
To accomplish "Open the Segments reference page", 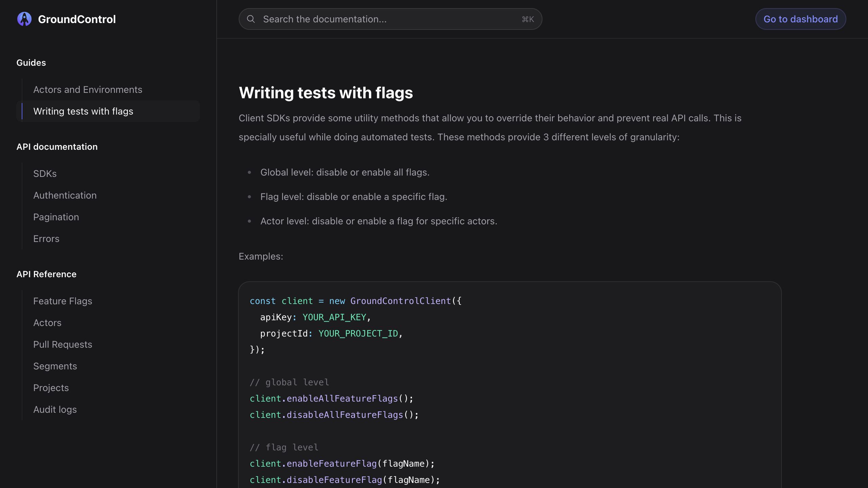I will (55, 366).
